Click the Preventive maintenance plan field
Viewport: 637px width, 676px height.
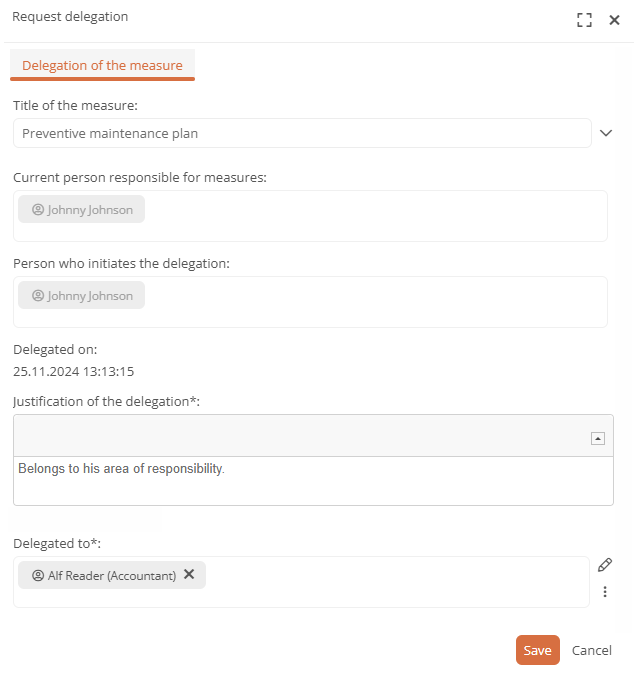pos(302,133)
